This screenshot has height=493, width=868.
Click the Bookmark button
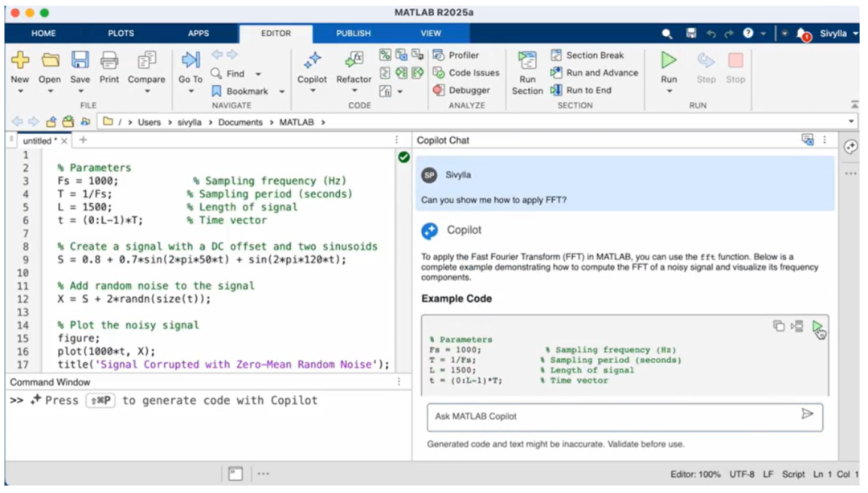[240, 92]
